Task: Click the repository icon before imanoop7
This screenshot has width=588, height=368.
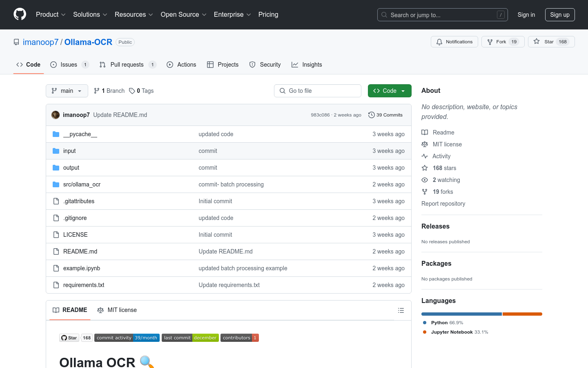Action: (16, 42)
